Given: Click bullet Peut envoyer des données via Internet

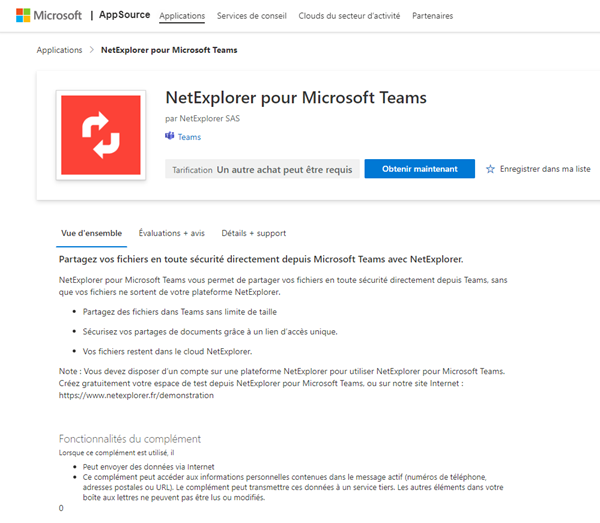Looking at the screenshot, I should pyautogui.click(x=148, y=467).
